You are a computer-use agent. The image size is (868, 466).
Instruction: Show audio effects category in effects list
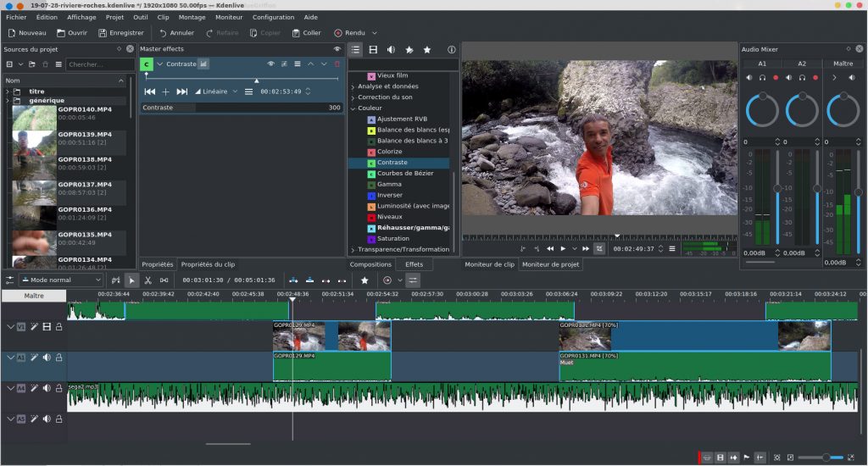[391, 50]
